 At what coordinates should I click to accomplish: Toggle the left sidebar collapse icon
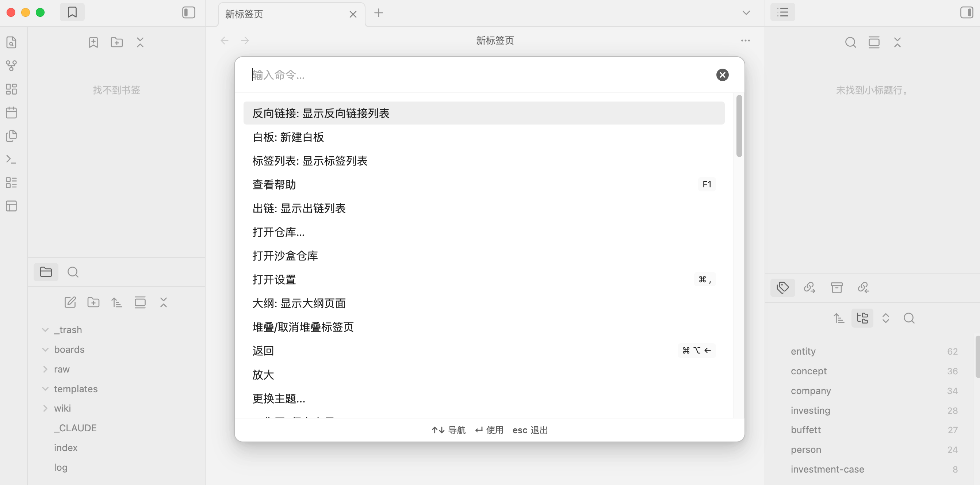click(x=189, y=12)
